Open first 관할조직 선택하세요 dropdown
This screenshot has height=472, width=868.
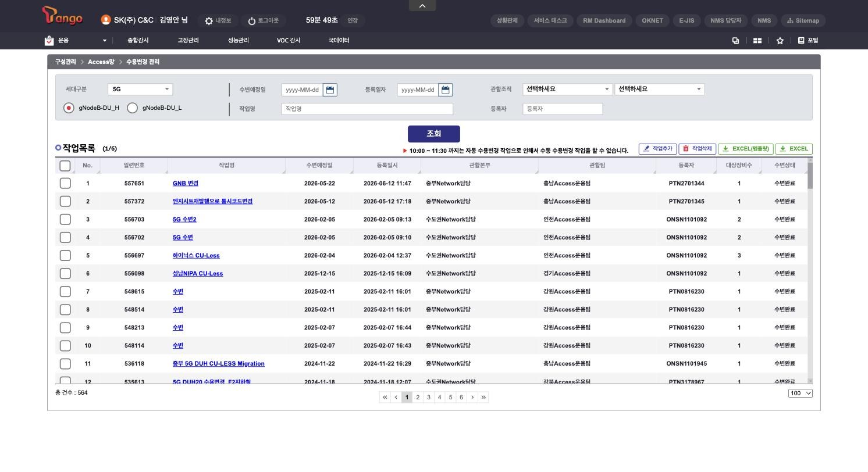tap(568, 89)
